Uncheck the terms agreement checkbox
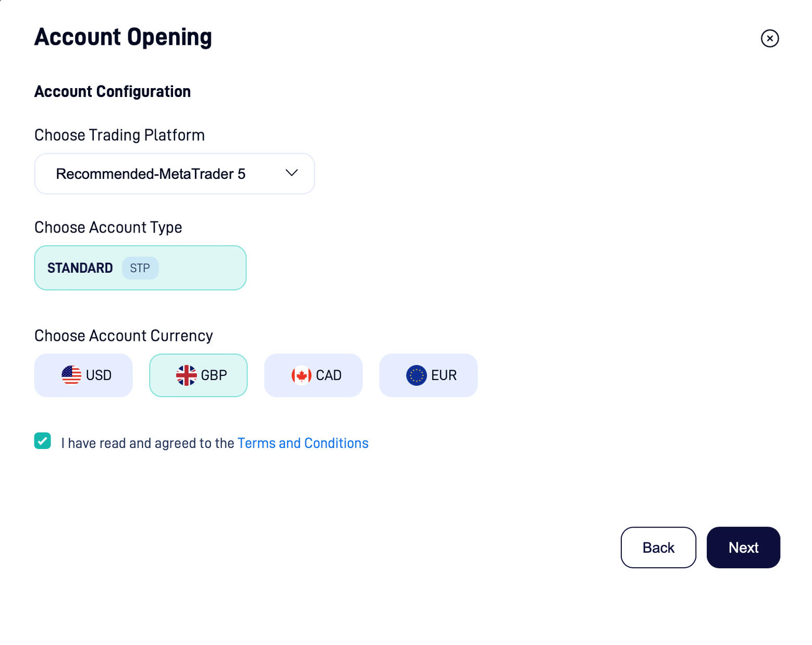The height and width of the screenshot is (645, 812). point(43,441)
